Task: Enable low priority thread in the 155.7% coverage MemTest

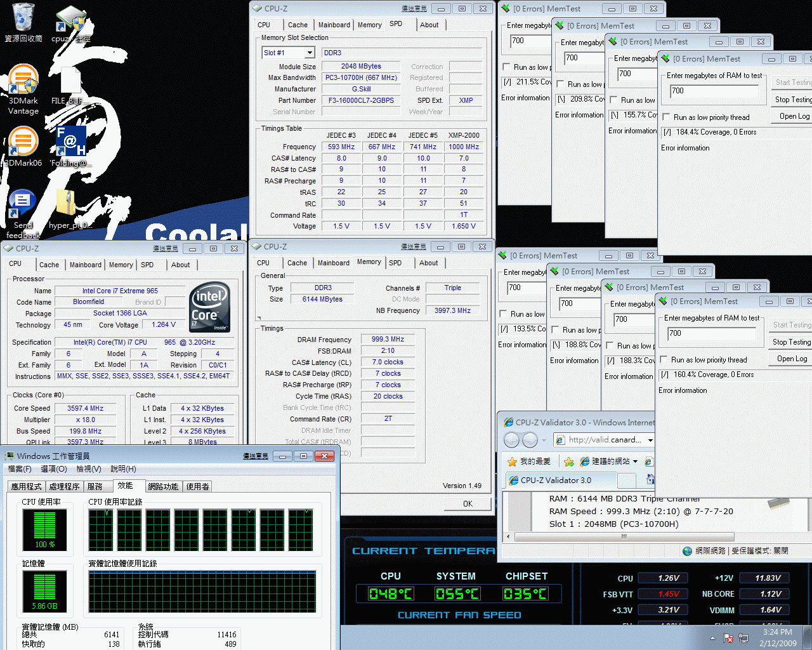Action: click(x=613, y=100)
